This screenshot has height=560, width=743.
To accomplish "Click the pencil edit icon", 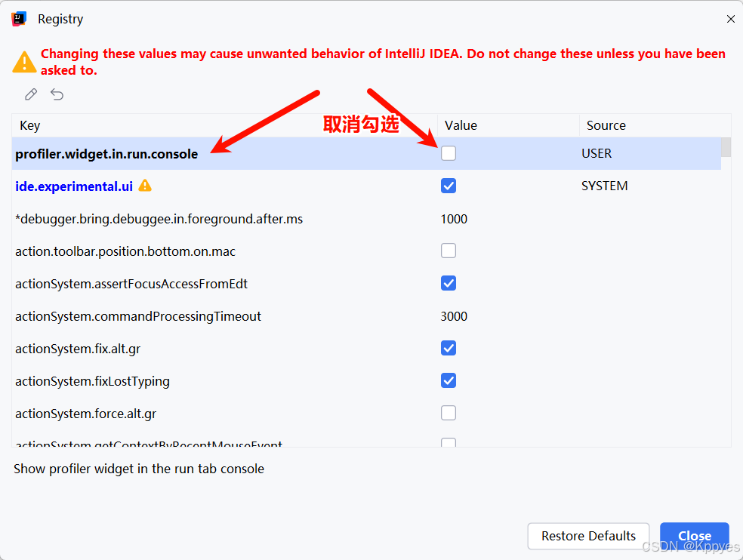I will (x=31, y=94).
